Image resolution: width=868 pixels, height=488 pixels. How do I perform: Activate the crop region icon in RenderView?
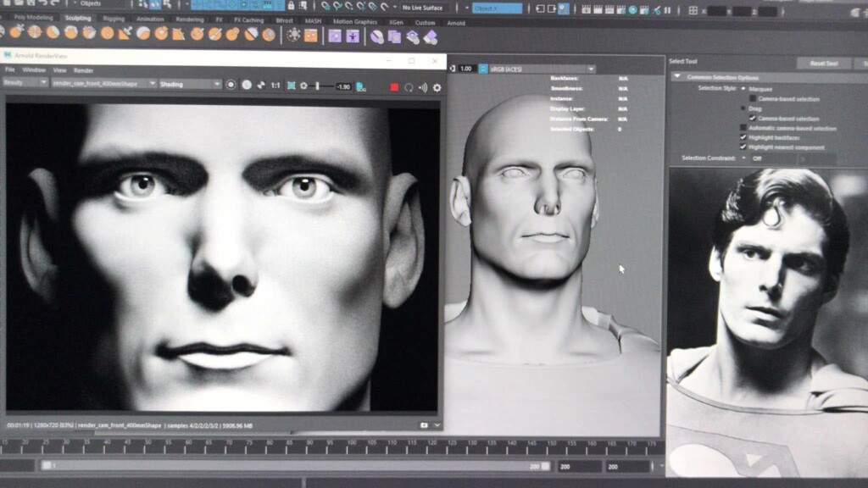pos(291,86)
